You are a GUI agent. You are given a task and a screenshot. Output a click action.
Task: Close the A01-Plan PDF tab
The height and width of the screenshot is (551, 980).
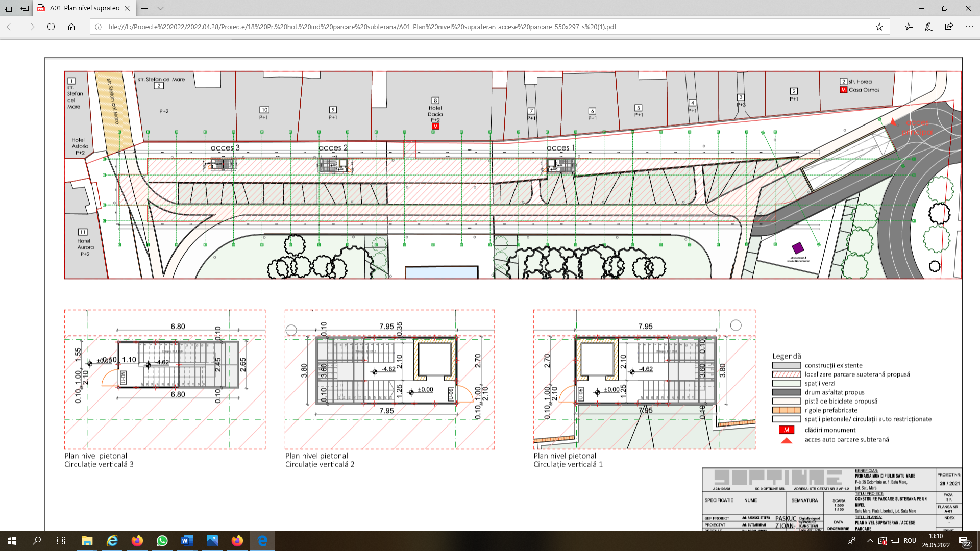(x=127, y=8)
